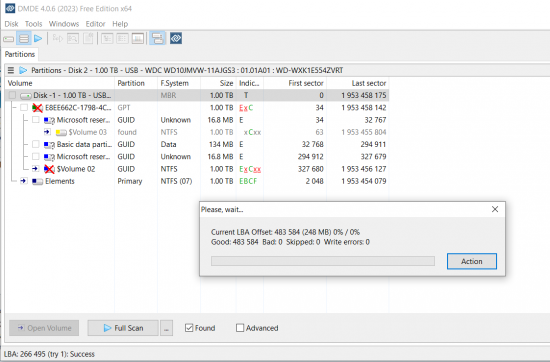The width and height of the screenshot is (550, 362).
Task: Click the Last sector column header
Action: (x=358, y=83)
